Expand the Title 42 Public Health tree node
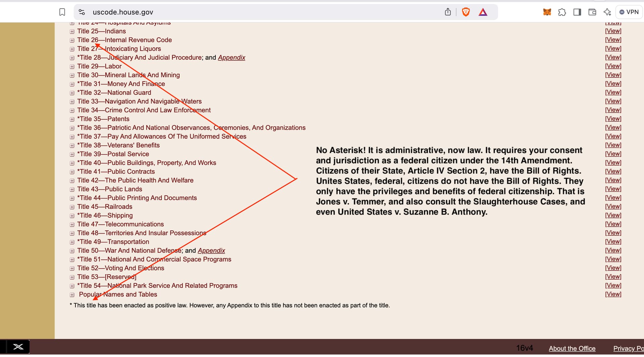This screenshot has height=357, width=644. [x=72, y=181]
